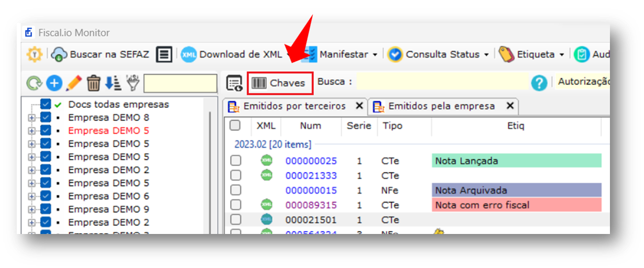Click the XML icon in row 000000025
The image size is (644, 268).
(267, 160)
